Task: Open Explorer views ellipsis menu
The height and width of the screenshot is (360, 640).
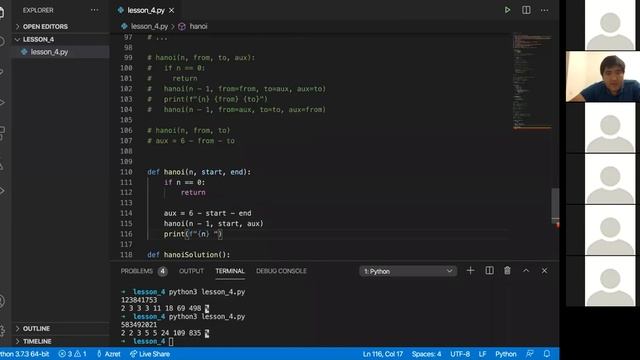Action: coord(94,10)
